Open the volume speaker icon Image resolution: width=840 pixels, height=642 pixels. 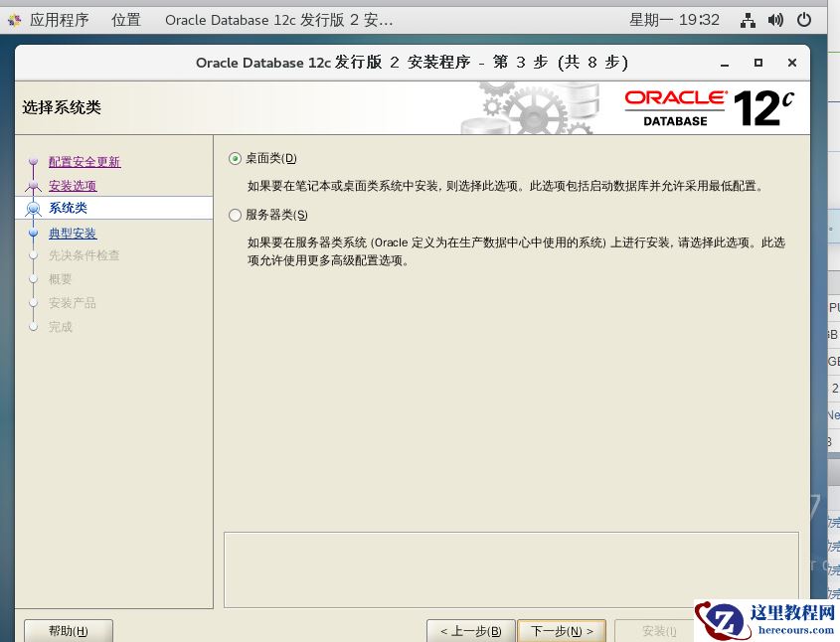click(775, 20)
